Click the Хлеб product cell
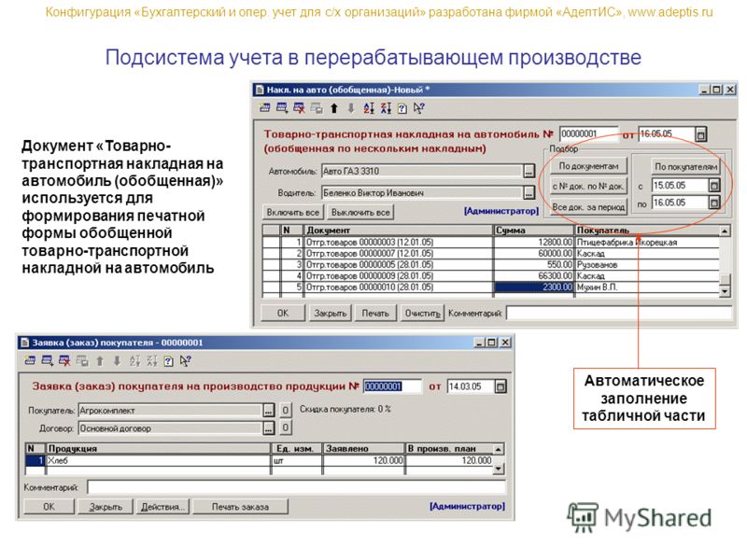 [158, 460]
